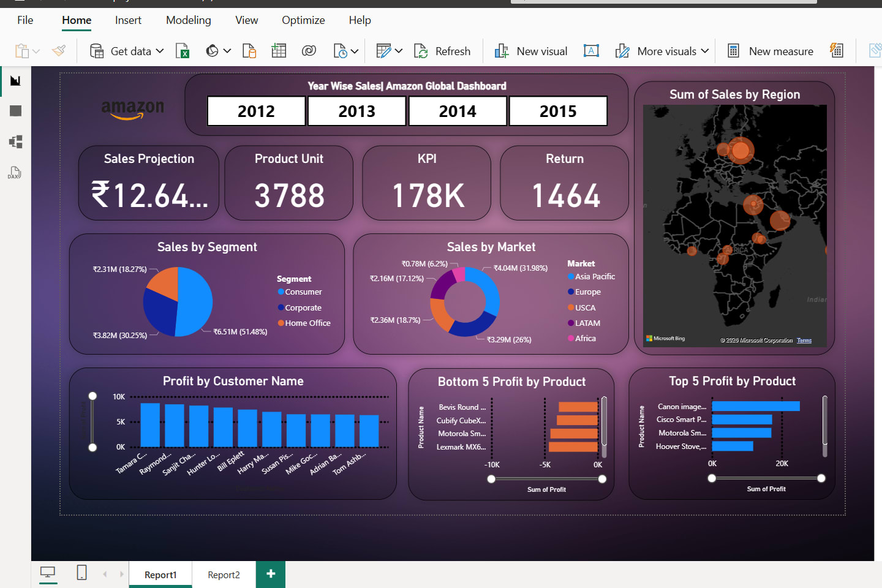The width and height of the screenshot is (882, 588).
Task: Click the Get data database icon
Action: (x=97, y=51)
